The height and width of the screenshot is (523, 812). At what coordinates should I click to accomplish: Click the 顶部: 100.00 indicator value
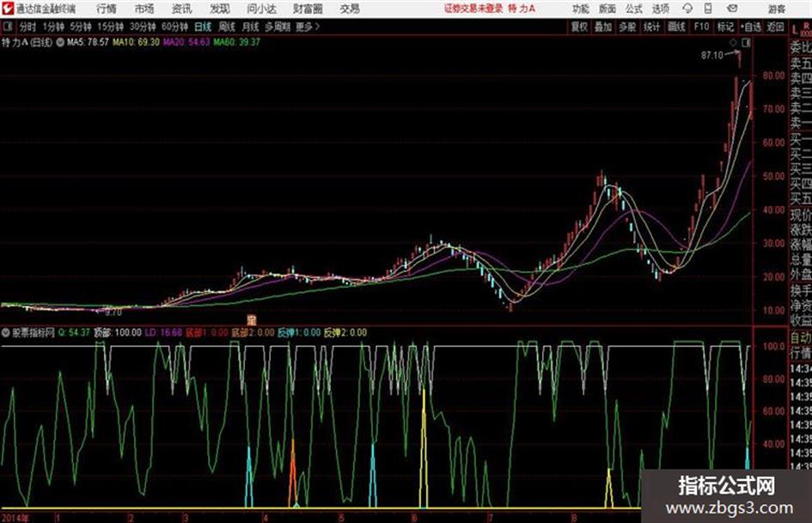click(x=118, y=332)
